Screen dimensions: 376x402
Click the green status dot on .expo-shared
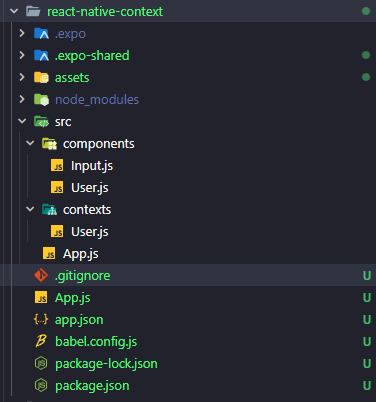click(x=366, y=55)
